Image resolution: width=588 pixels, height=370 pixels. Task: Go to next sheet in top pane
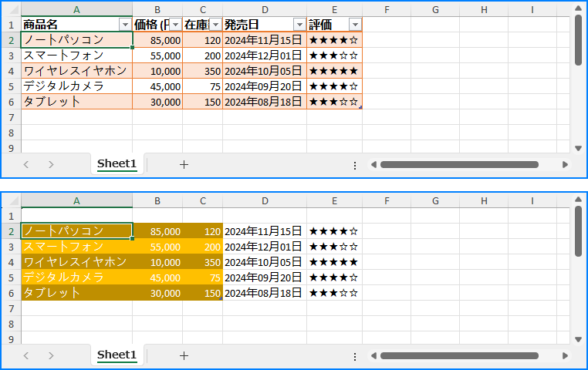pos(51,164)
